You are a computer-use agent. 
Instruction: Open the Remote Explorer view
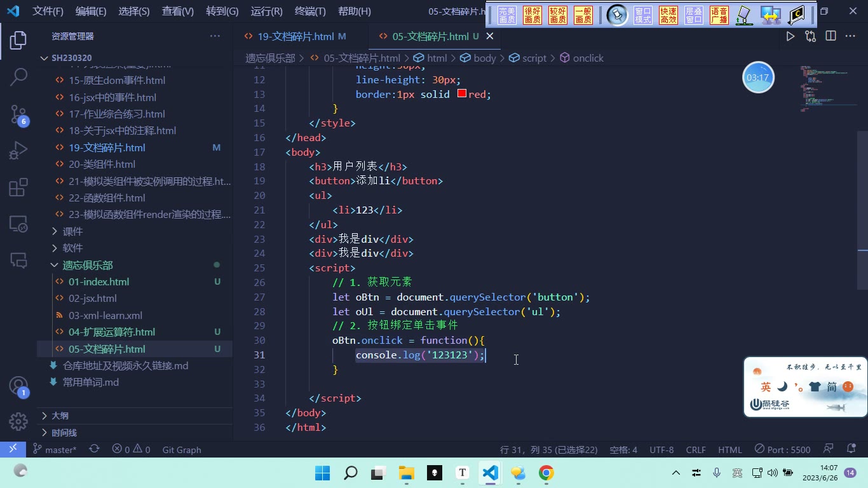18,224
